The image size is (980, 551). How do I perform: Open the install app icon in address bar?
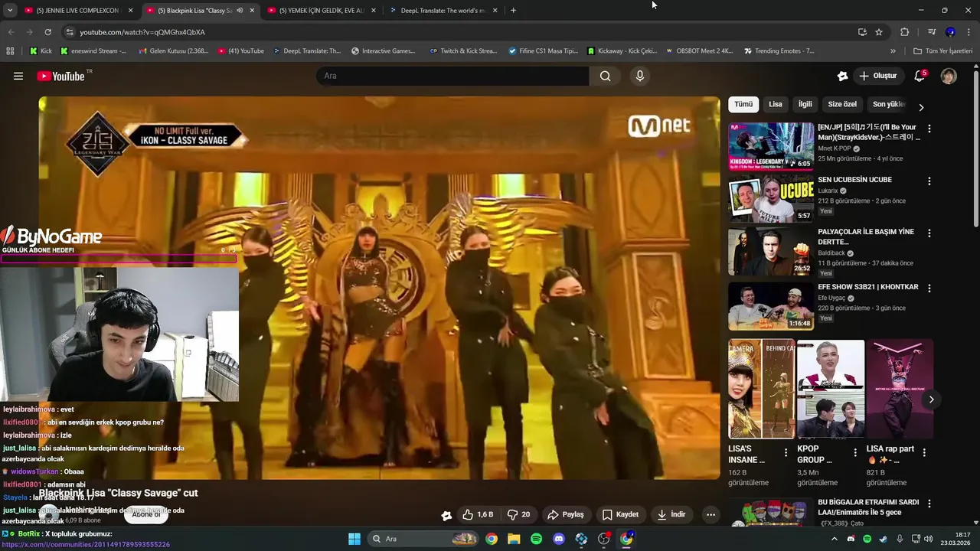pos(862,32)
